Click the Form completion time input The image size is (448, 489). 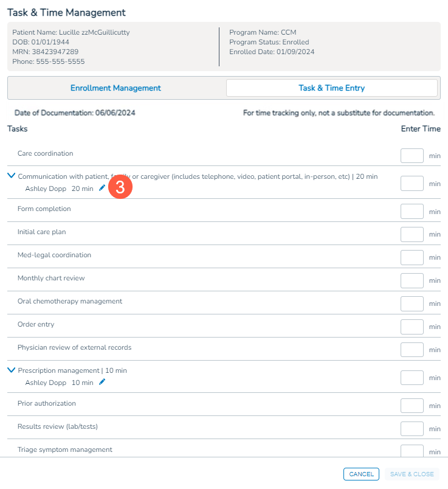click(412, 211)
